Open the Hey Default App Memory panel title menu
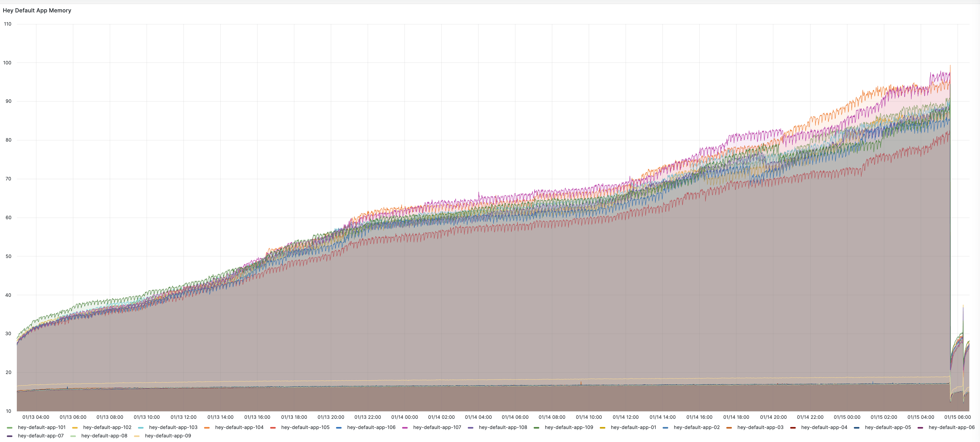This screenshot has height=442, width=980. (37, 10)
